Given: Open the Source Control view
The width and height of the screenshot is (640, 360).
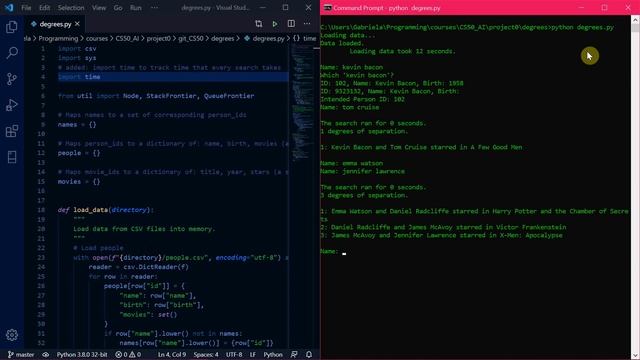Looking at the screenshot, I should click(12, 79).
